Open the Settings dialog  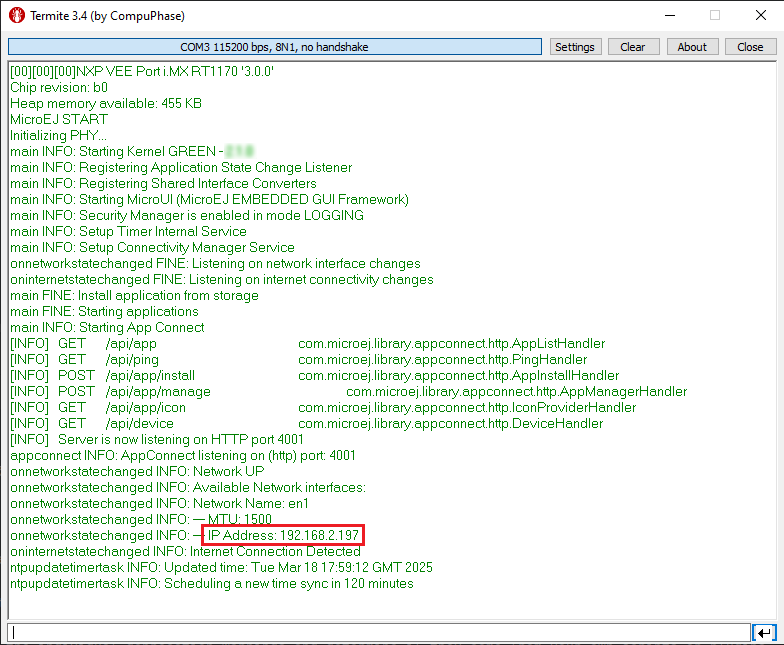(574, 47)
